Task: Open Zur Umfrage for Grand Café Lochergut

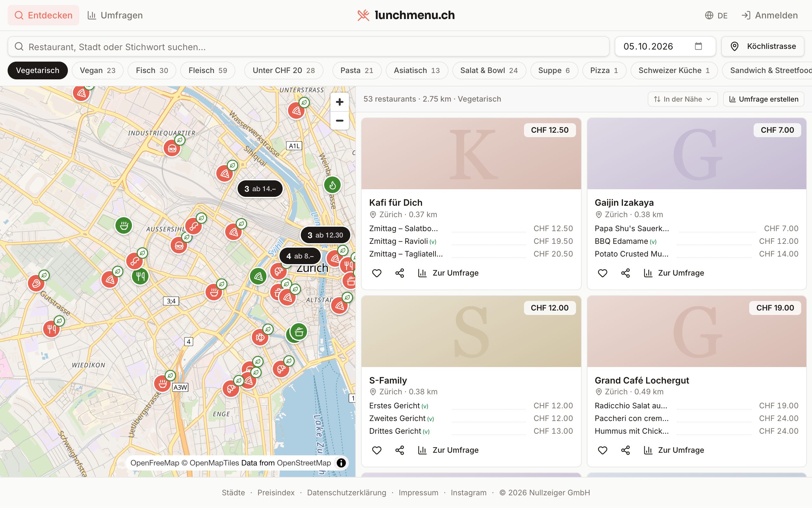Action: coord(673,450)
